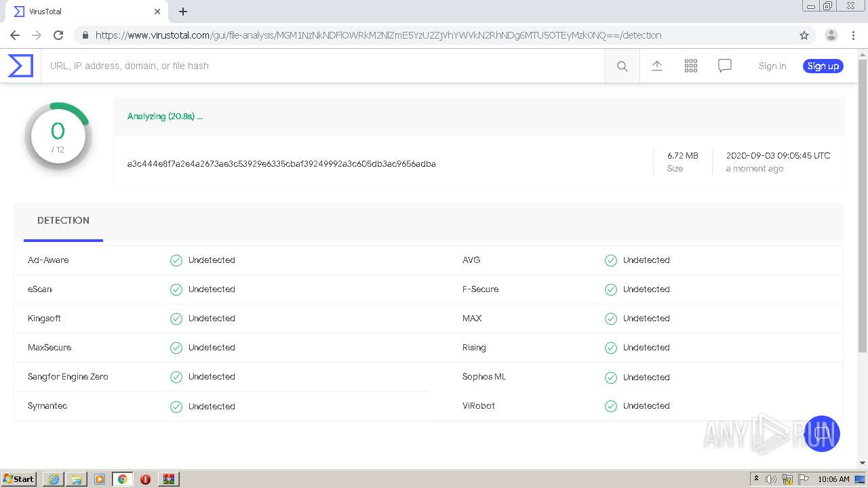Open a new browser tab
Screen dimensions: 868x488
pyautogui.click(x=183, y=12)
